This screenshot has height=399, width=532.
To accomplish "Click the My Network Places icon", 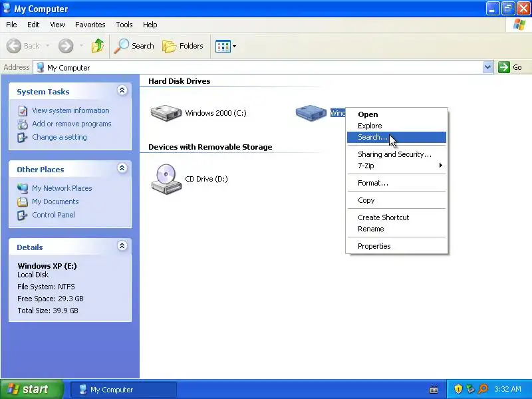I will click(23, 188).
